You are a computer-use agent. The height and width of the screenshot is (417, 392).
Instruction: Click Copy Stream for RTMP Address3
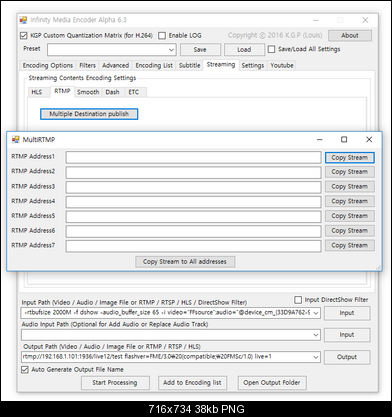[350, 187]
